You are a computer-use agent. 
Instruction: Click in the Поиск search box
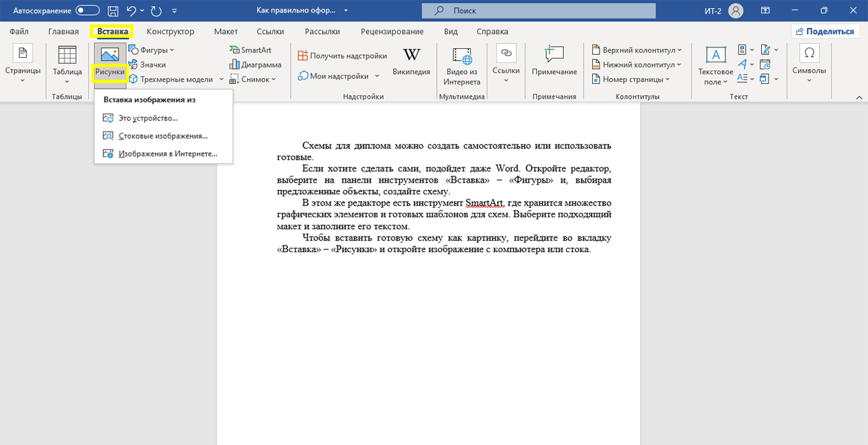[x=539, y=10]
